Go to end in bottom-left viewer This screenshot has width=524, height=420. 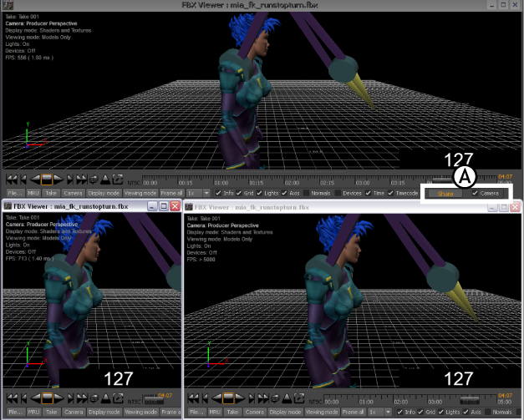(82, 398)
